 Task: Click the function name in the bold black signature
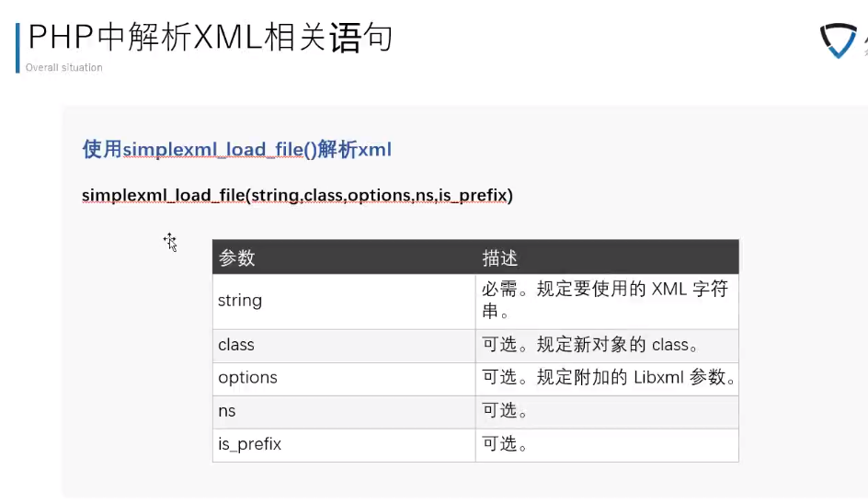[164, 195]
